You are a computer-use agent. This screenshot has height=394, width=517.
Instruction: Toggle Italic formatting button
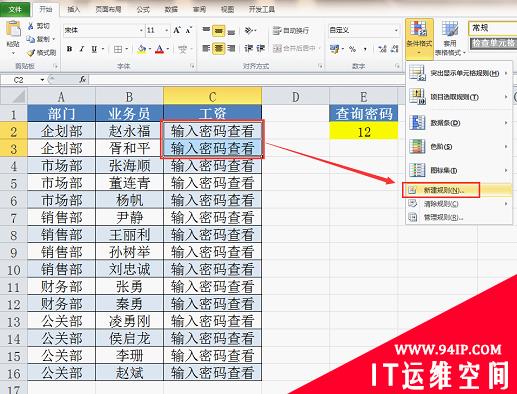pyautogui.click(x=82, y=49)
